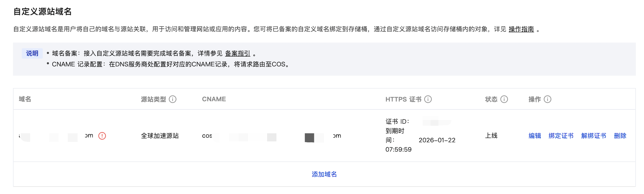Click 绑定证书 to bind a certificate
The image size is (644, 194).
[x=561, y=136]
